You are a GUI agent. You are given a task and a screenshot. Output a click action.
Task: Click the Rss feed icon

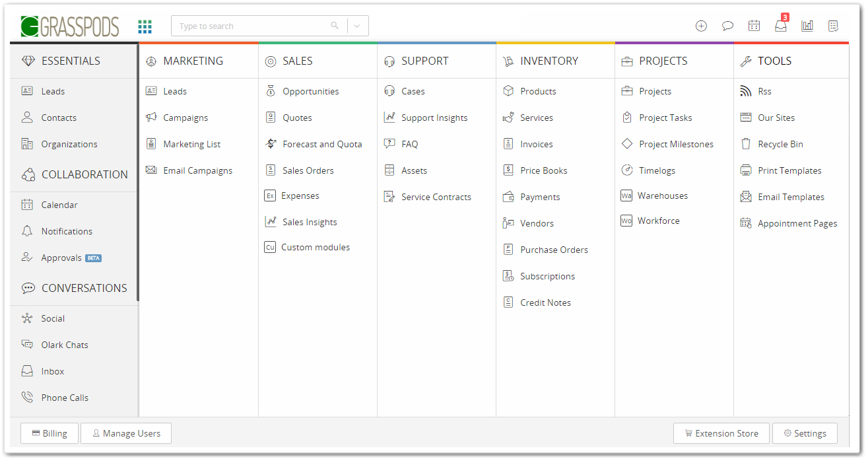[746, 91]
